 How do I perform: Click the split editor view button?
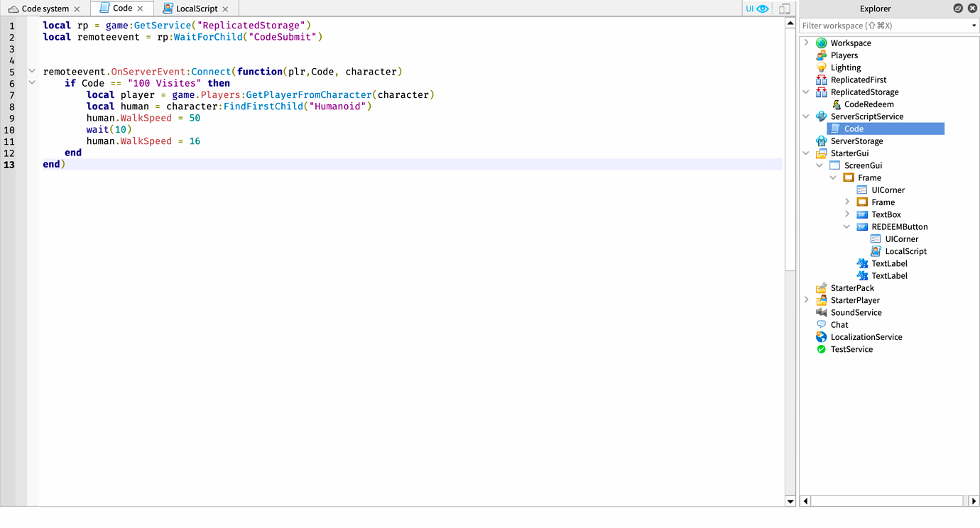pyautogui.click(x=785, y=9)
